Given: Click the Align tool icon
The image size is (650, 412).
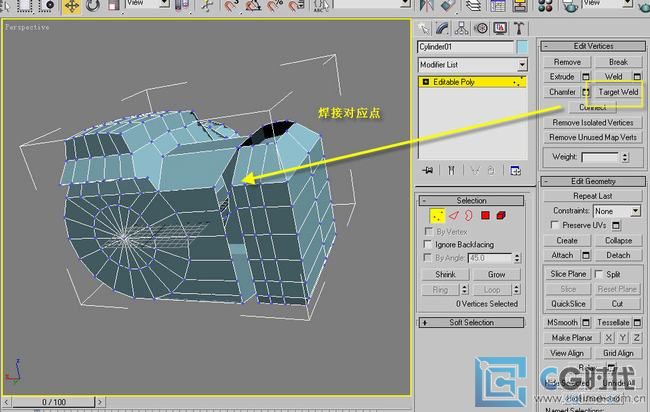Looking at the screenshot, I should point(447,5).
